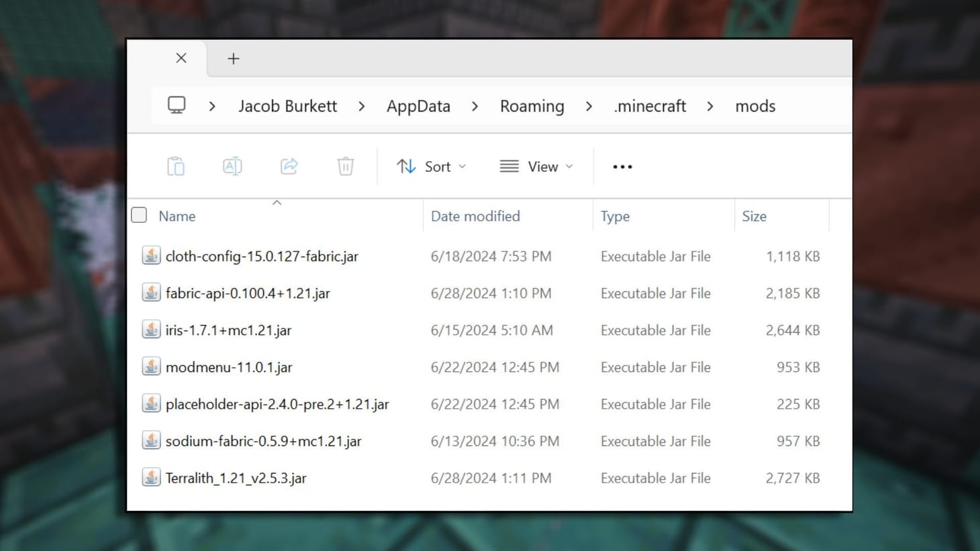Click the Size column header to sort files
Viewport: 980px width, 551px height.
click(x=754, y=215)
